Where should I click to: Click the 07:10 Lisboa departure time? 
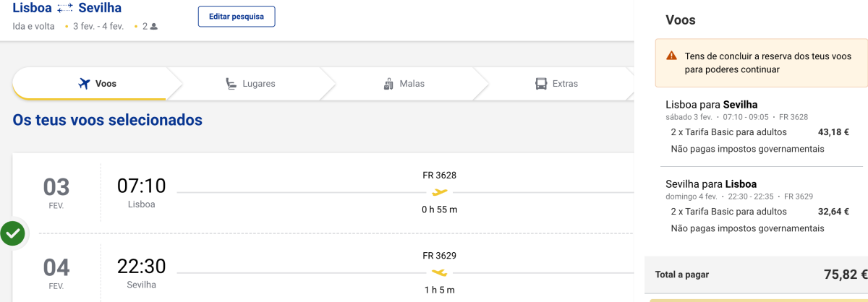[142, 186]
